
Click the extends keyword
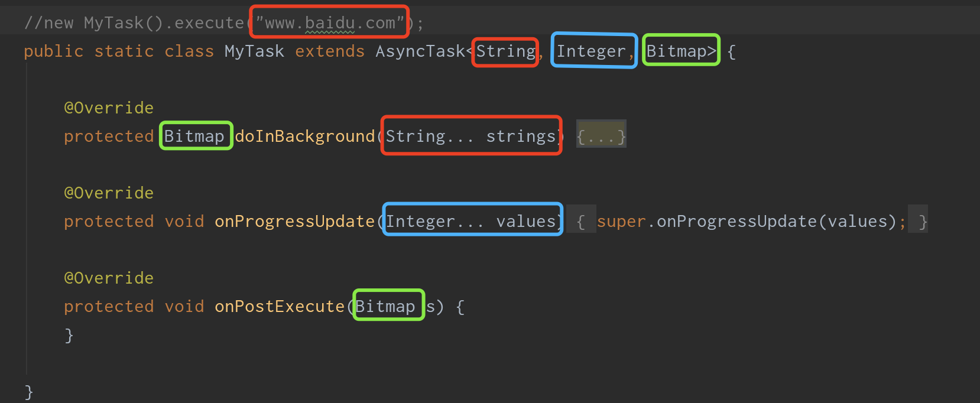330,51
